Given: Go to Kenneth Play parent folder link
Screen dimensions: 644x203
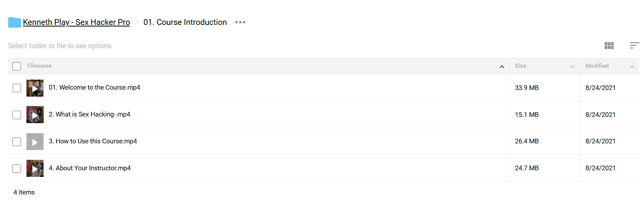Looking at the screenshot, I should coord(76,22).
